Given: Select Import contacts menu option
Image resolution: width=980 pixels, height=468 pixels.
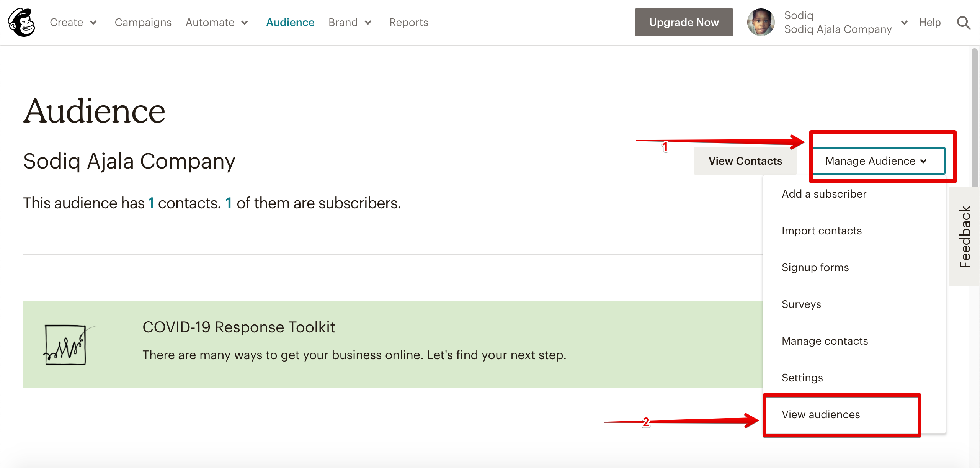Looking at the screenshot, I should 822,231.
